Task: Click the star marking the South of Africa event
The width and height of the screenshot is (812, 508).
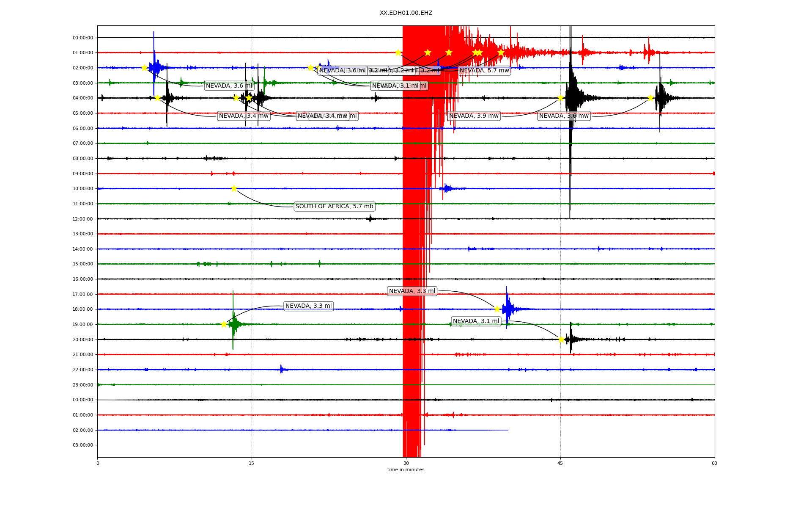Action: tap(234, 188)
